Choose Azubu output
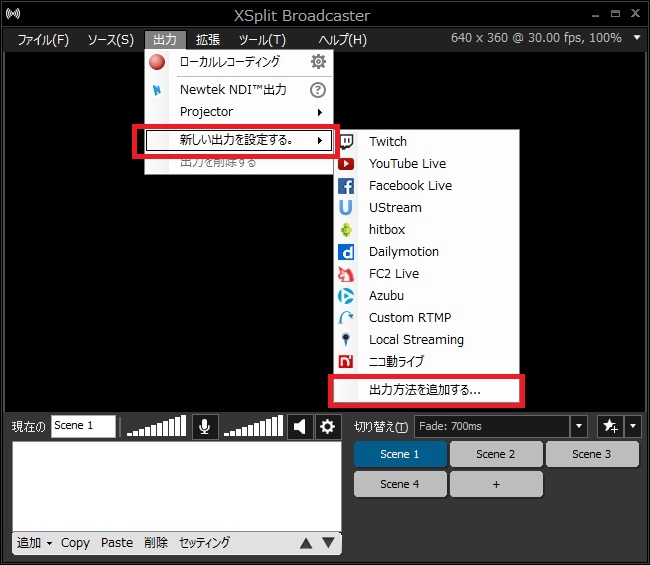This screenshot has height=565, width=650. pyautogui.click(x=427, y=296)
